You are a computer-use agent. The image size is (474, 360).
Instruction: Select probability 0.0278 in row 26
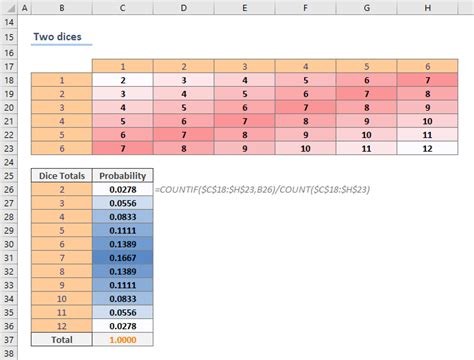tap(123, 189)
